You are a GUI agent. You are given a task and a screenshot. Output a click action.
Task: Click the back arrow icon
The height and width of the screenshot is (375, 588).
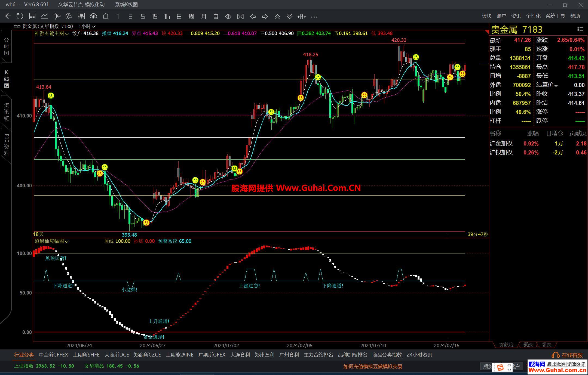(x=8, y=16)
